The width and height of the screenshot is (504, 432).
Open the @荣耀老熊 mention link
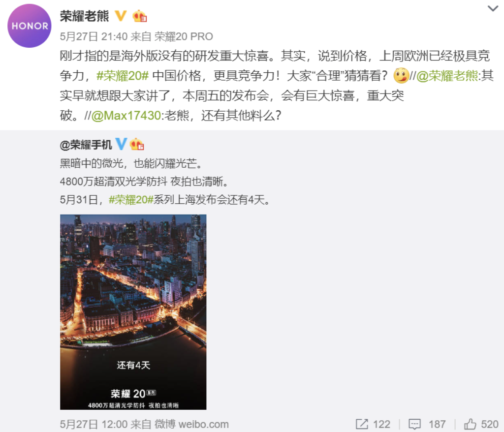(x=447, y=76)
